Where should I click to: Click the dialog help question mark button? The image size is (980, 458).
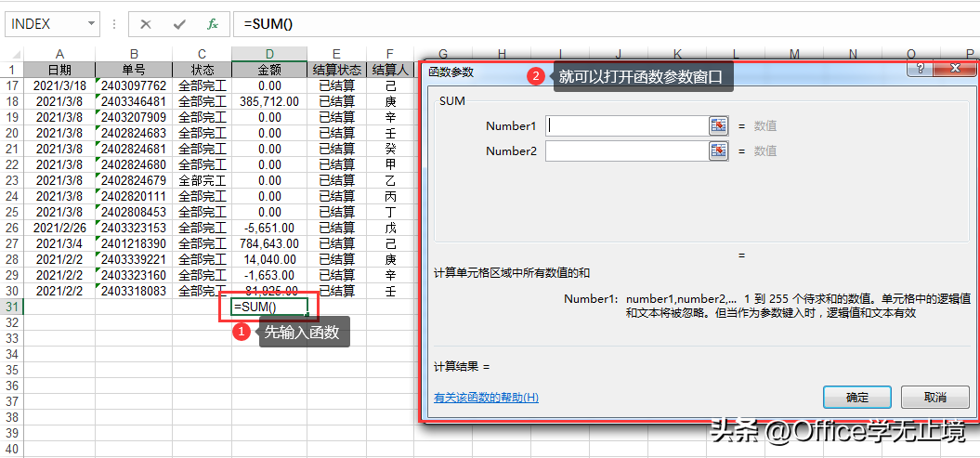(x=921, y=68)
